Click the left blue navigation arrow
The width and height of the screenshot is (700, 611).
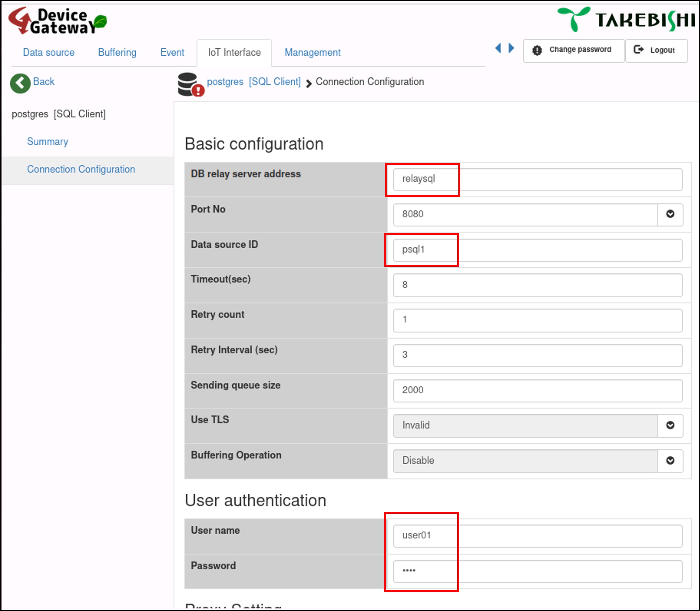coord(498,48)
